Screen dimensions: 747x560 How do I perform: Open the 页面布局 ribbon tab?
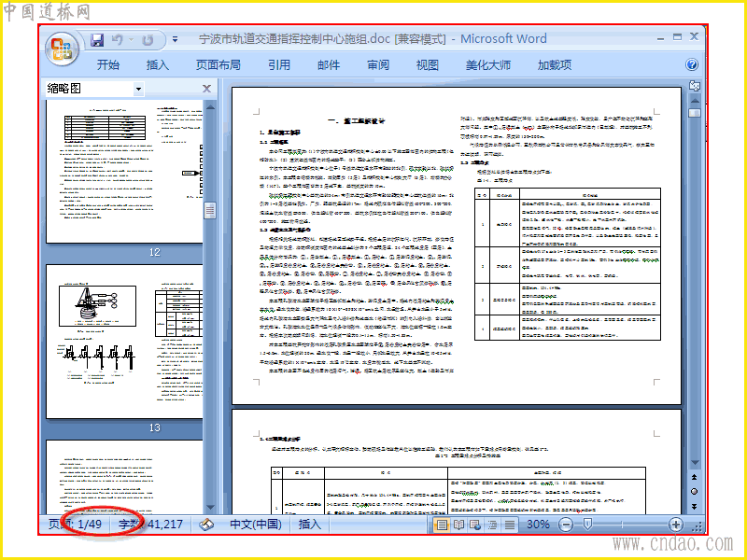218,64
